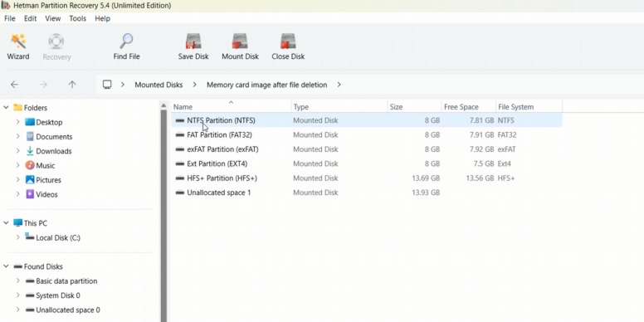Screen dimensions: 644x322
Task: Click the This PC monitor icon
Action: pyautogui.click(x=18, y=223)
